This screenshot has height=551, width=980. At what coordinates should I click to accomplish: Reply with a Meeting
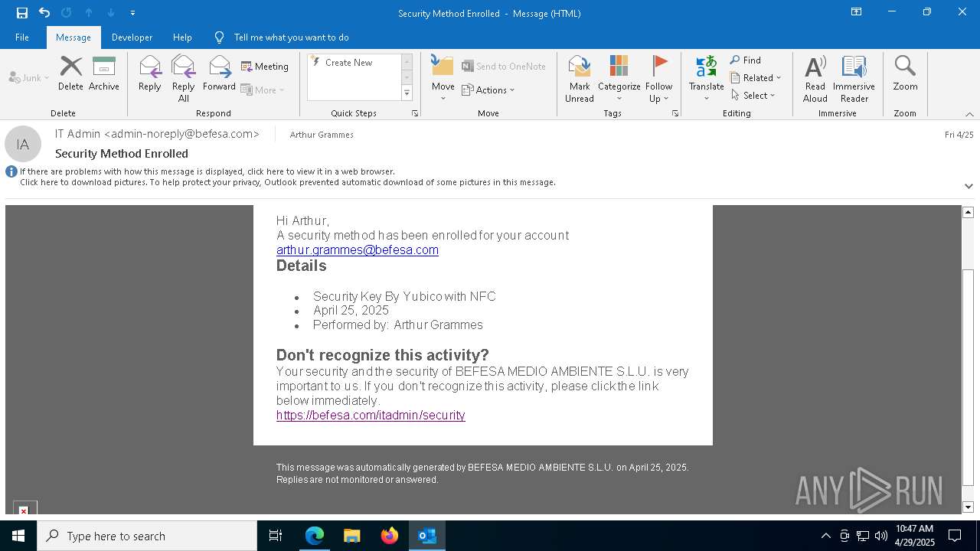(265, 67)
